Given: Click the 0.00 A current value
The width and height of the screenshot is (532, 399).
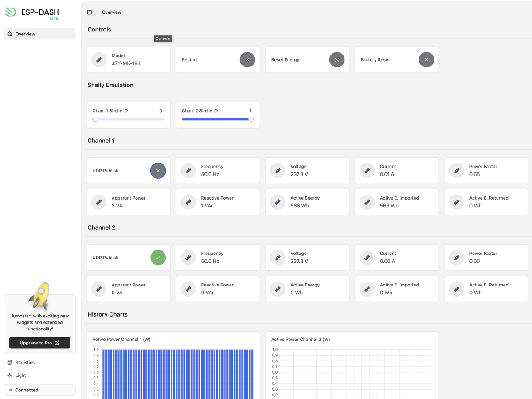Looking at the screenshot, I should click(387, 261).
